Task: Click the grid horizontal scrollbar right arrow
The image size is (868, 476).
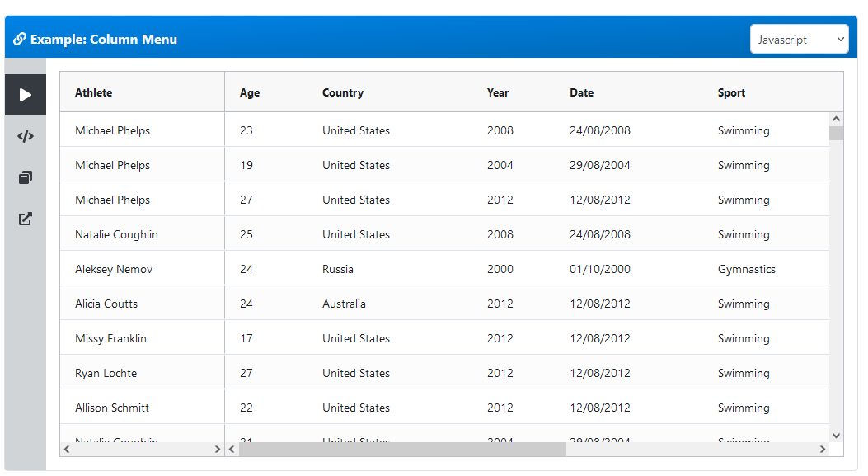Action: click(822, 450)
